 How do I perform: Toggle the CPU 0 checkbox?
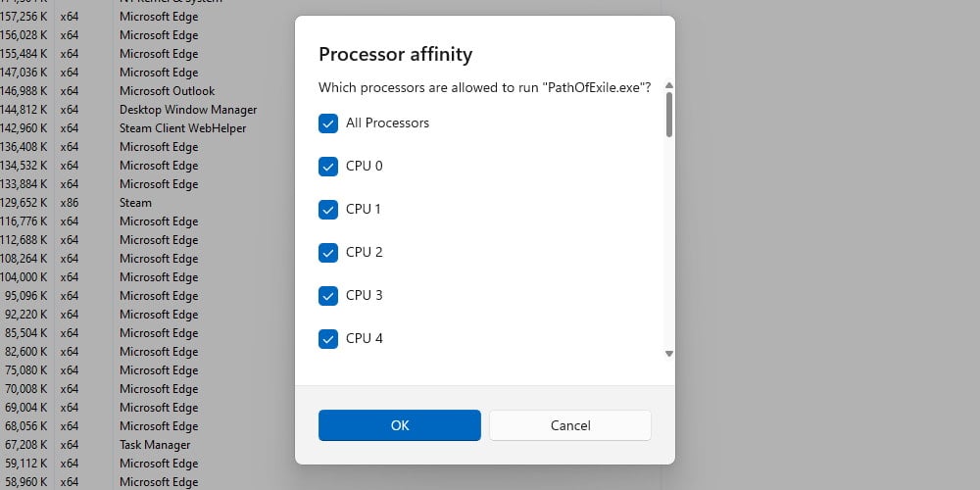[328, 167]
